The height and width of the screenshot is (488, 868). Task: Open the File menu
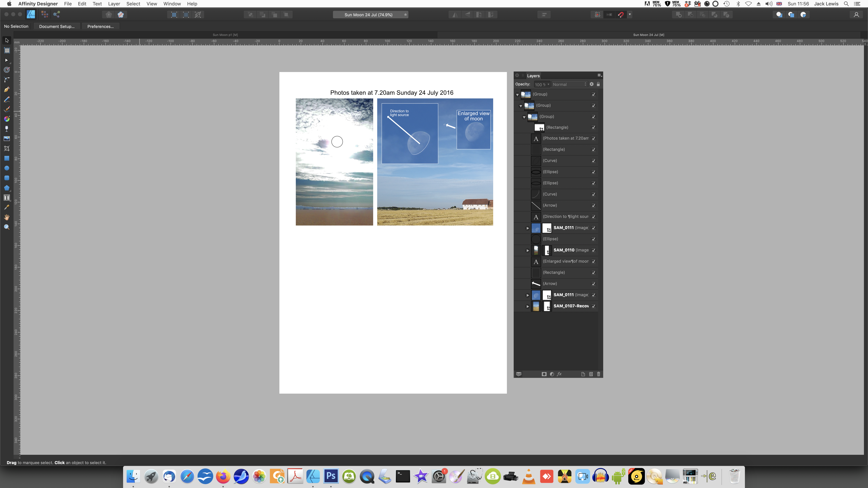pos(68,4)
